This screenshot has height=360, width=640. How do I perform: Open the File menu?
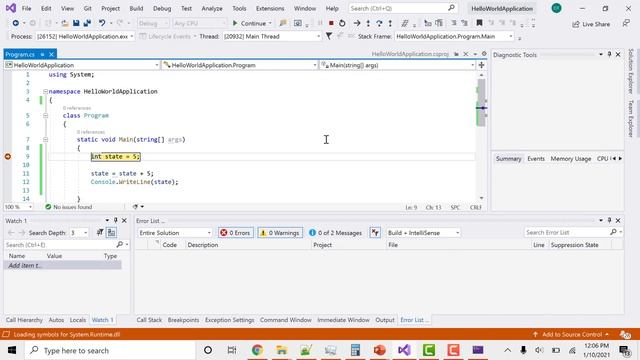pyautogui.click(x=27, y=8)
